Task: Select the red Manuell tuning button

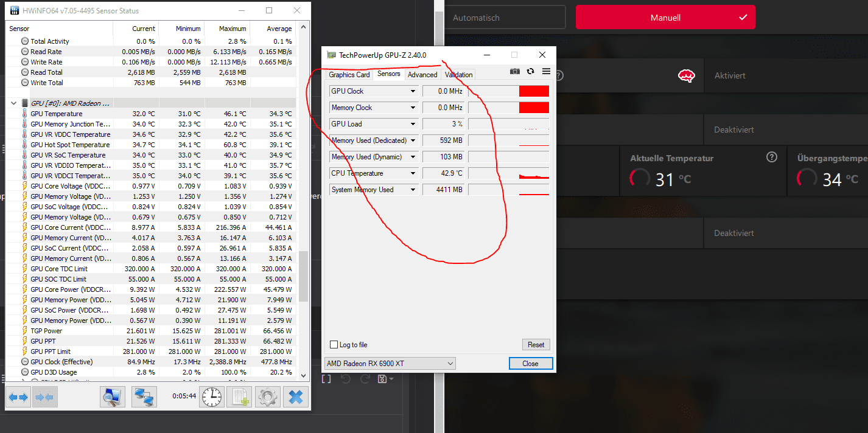Action: (x=665, y=18)
